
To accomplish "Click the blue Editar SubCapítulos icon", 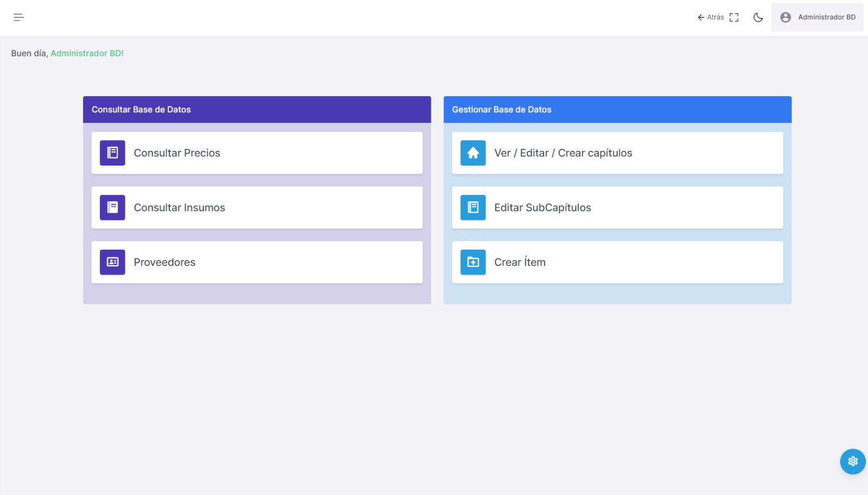I will [473, 207].
